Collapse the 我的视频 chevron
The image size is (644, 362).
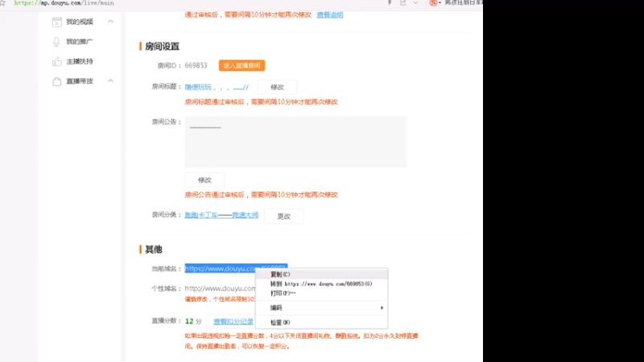(110, 22)
